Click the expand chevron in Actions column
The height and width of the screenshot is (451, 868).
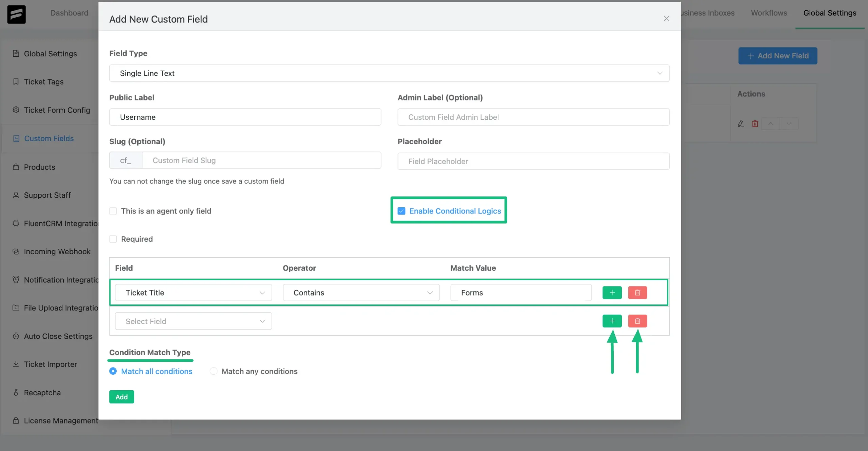tap(789, 123)
